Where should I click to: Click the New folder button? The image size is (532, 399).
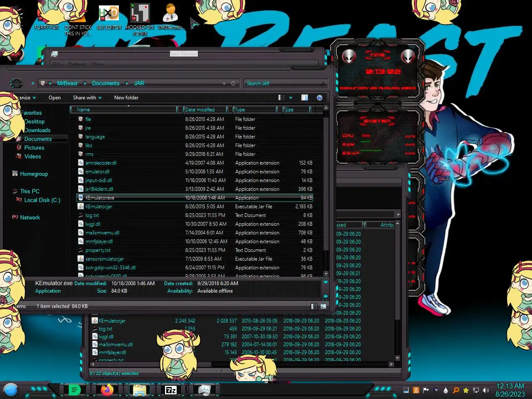point(126,98)
